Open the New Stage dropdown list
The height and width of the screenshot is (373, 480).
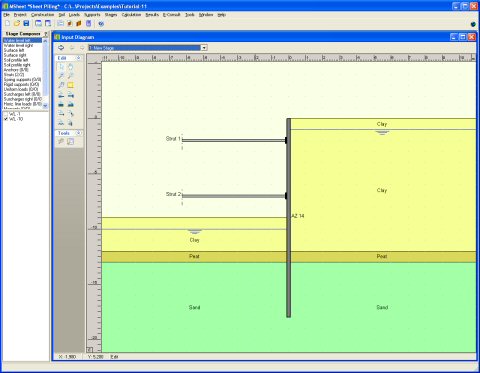click(204, 48)
